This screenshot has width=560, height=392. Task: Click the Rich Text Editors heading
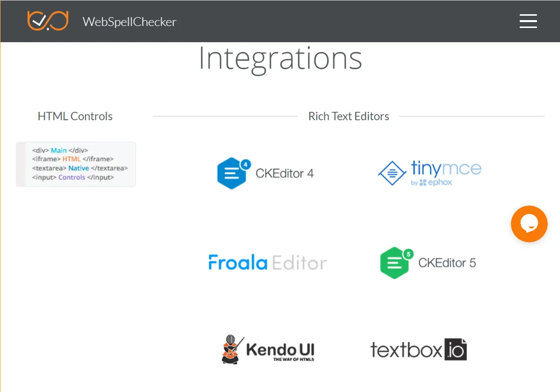tap(349, 116)
